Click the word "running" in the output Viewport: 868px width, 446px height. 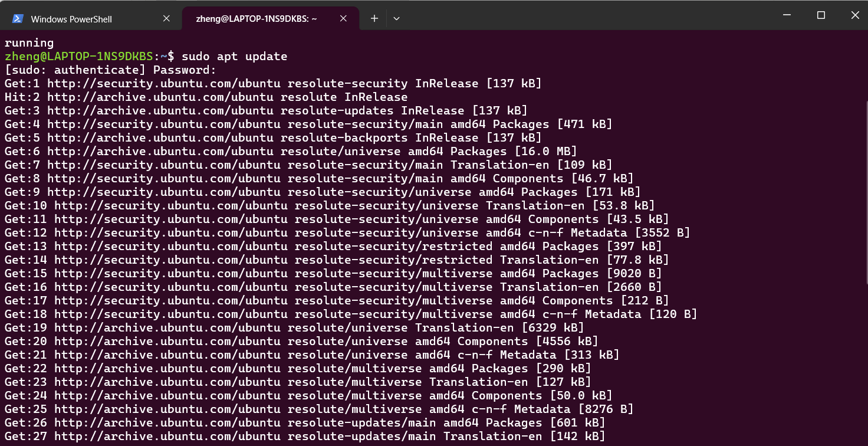(29, 43)
